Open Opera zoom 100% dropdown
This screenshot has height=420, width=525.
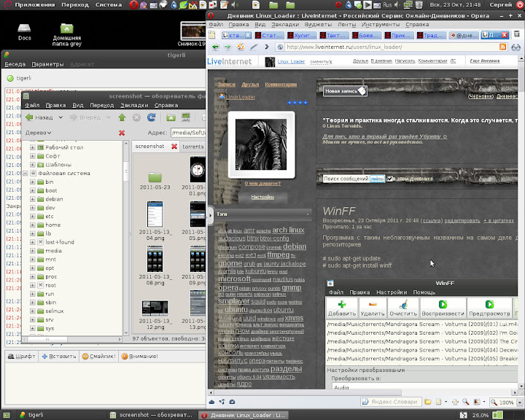[520, 402]
